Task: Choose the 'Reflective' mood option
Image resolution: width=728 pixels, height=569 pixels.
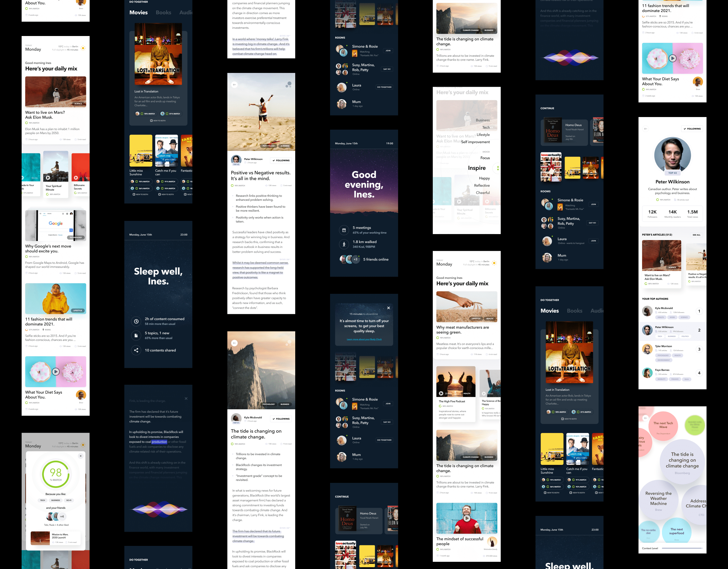Action: click(x=482, y=185)
